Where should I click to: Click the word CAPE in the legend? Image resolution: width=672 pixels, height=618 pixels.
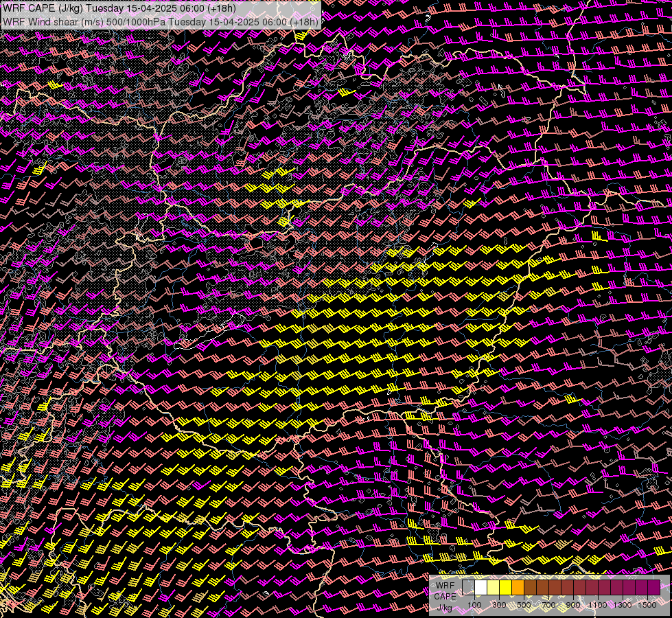[445, 596]
